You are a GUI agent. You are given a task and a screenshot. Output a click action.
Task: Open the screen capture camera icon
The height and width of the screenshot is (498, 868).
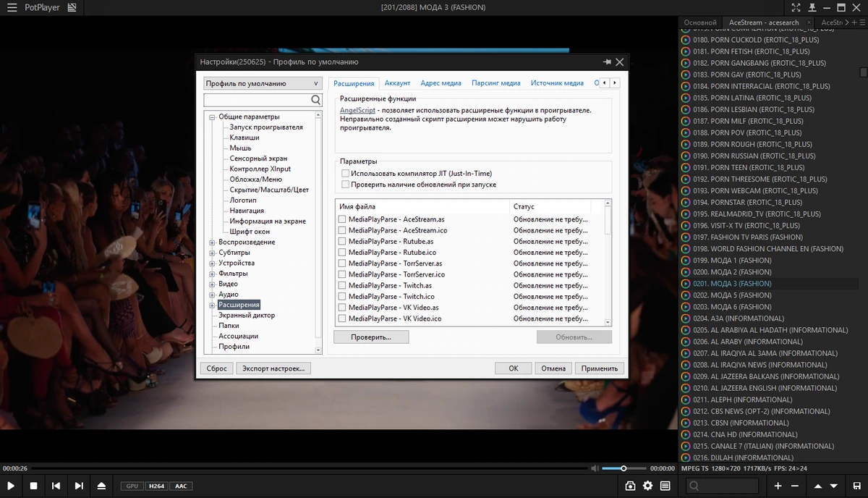[x=630, y=486]
